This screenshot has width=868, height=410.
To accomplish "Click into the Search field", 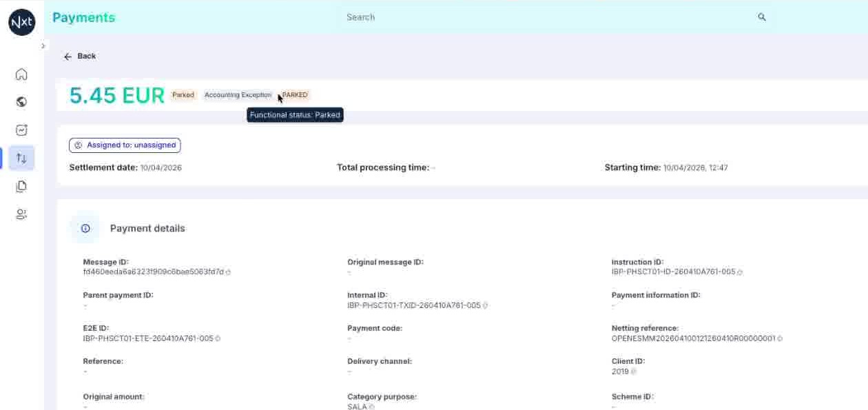I will click(x=551, y=17).
